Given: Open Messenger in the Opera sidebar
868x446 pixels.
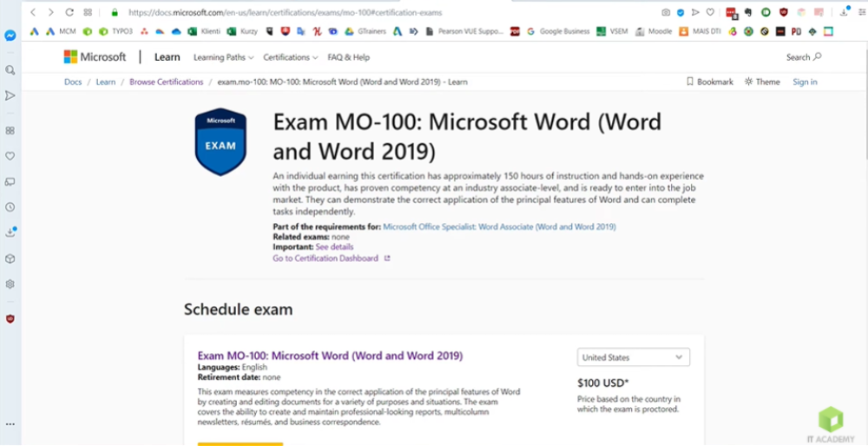Looking at the screenshot, I should coord(10,36).
